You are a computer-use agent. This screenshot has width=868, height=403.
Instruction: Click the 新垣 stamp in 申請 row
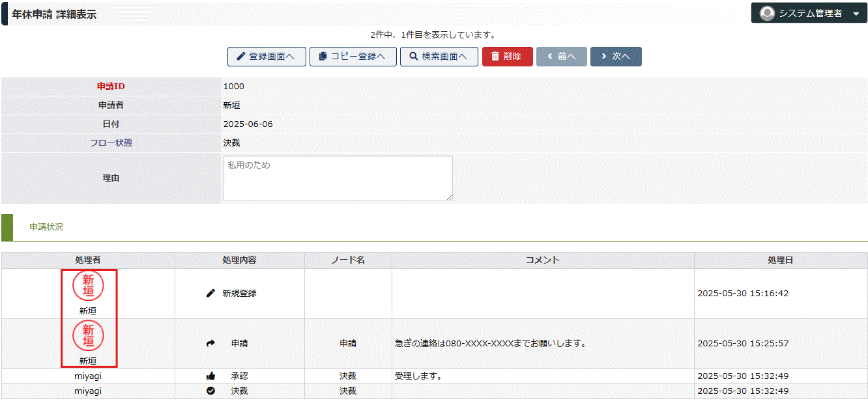click(88, 336)
